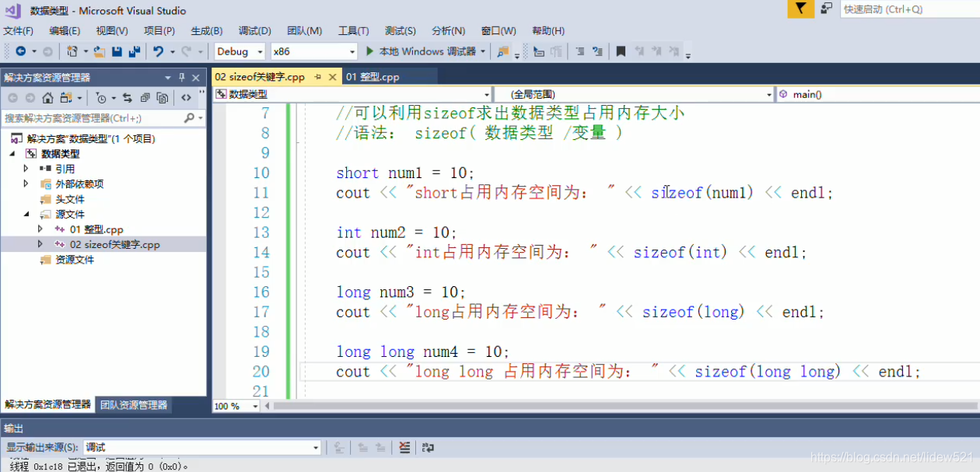Click the New Project icon in toolbar
Image resolution: width=980 pixels, height=472 pixels.
pos(72,51)
